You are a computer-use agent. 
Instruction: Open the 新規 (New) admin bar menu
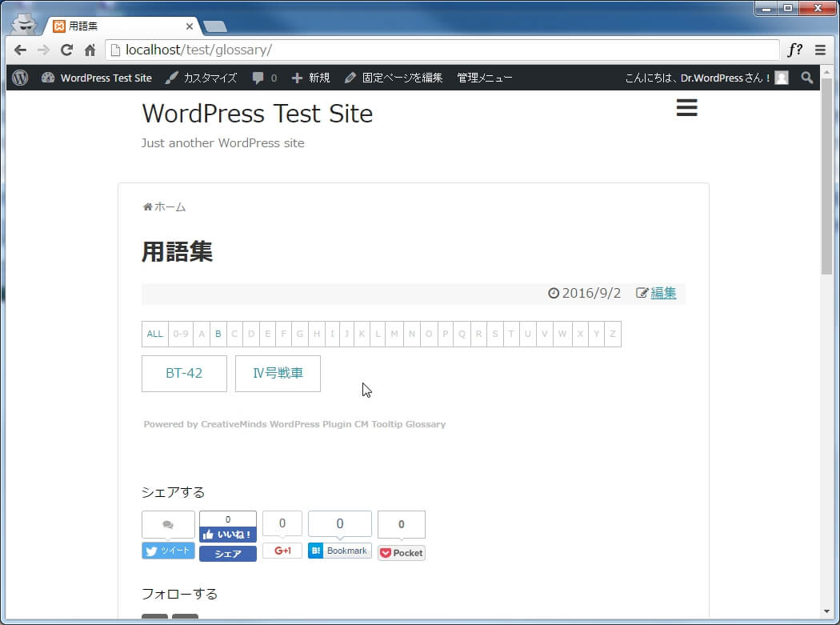(310, 78)
